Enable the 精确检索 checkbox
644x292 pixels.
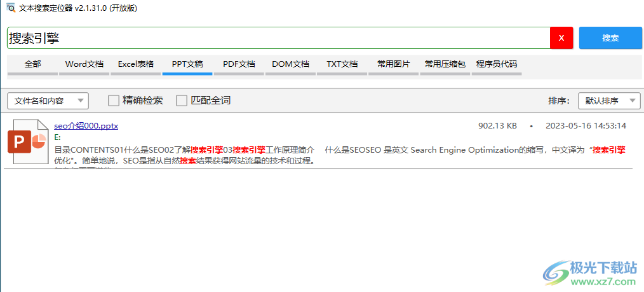click(x=114, y=101)
